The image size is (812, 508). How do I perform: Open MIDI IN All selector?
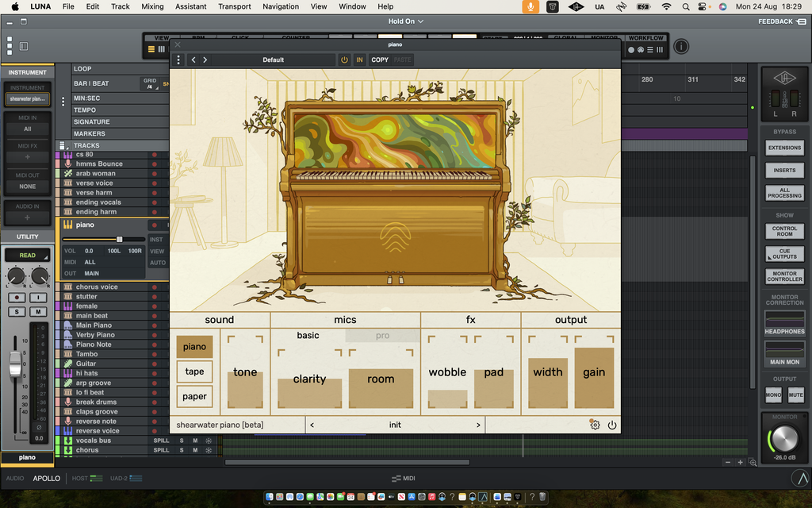tap(28, 129)
